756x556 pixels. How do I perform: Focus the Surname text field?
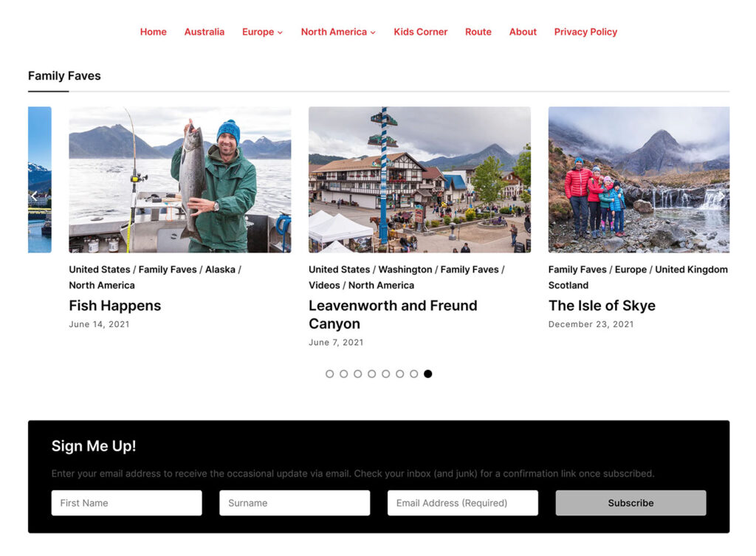pos(295,503)
